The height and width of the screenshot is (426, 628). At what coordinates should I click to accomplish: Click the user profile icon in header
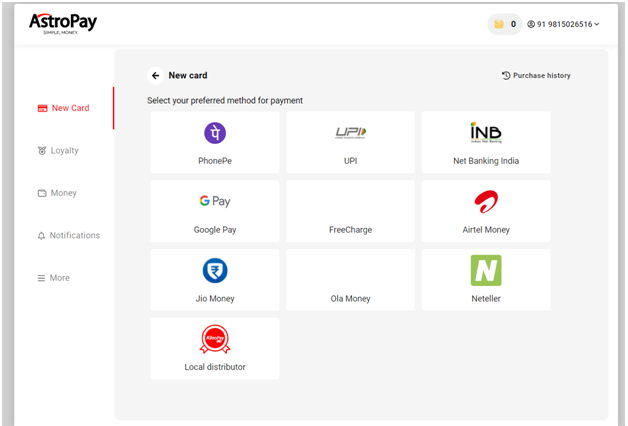[x=531, y=24]
